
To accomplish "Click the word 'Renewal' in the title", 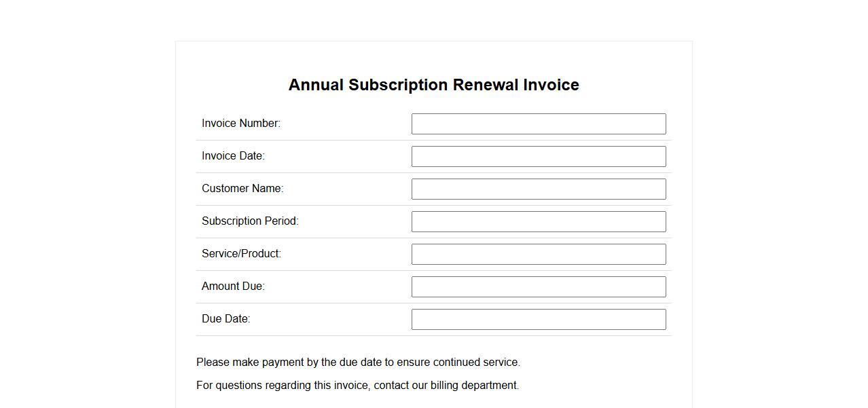I will point(486,85).
